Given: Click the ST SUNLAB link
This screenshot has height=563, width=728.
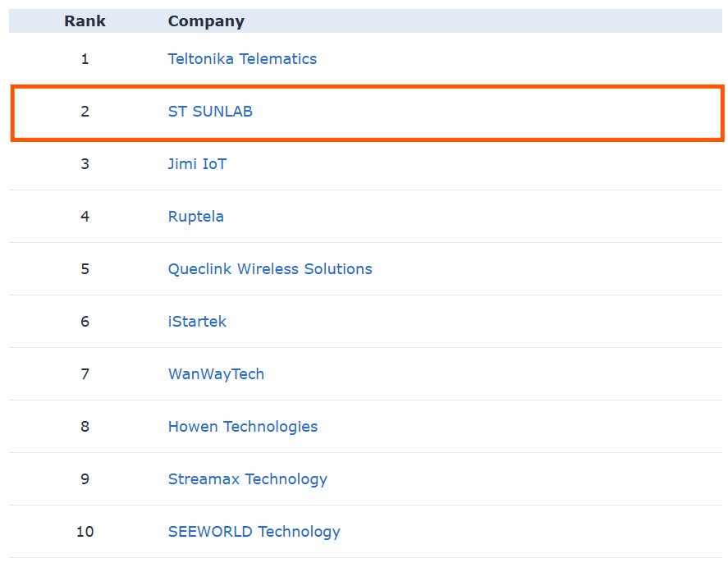Looking at the screenshot, I should click(210, 112).
